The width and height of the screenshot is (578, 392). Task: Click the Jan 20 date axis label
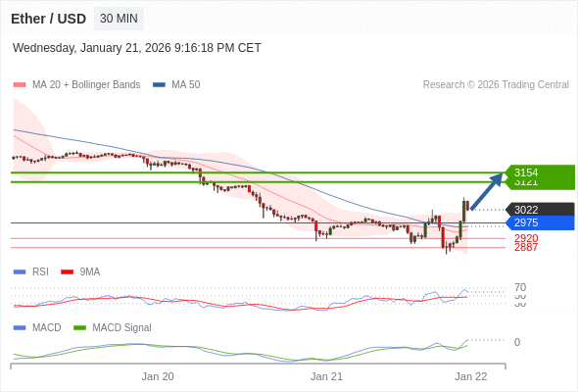[158, 376]
